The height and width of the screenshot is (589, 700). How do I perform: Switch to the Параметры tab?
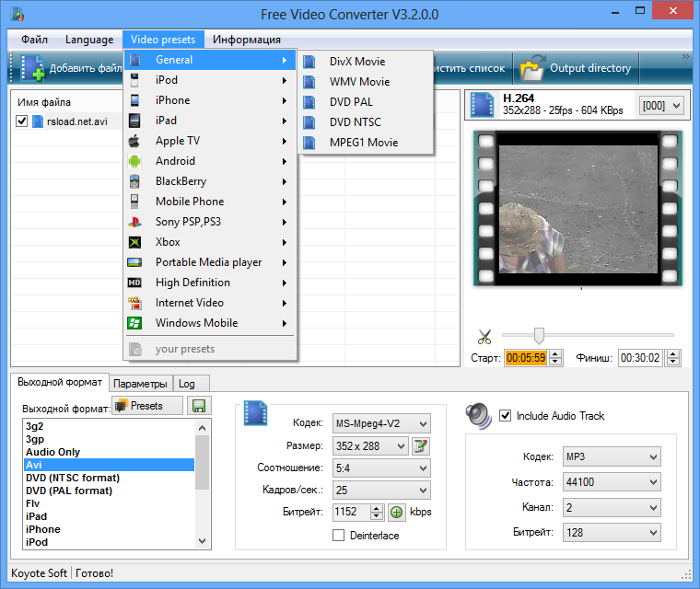(x=140, y=384)
